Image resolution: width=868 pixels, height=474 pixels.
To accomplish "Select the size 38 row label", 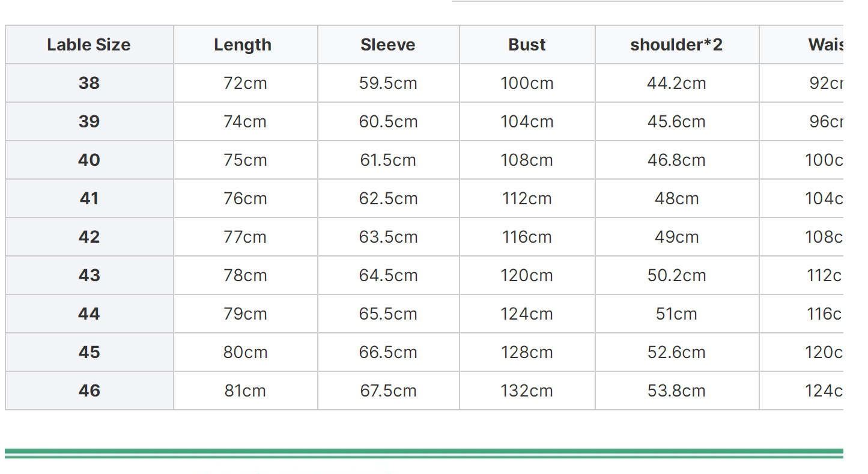I will [89, 83].
